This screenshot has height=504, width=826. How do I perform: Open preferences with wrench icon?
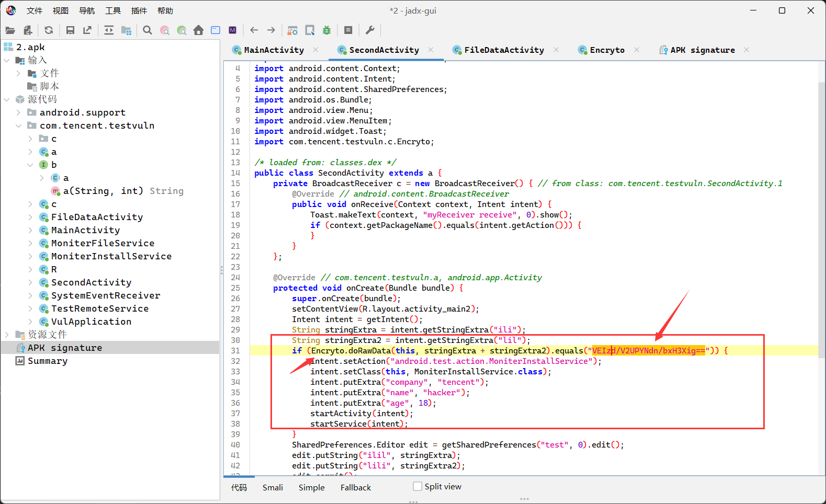click(x=370, y=30)
